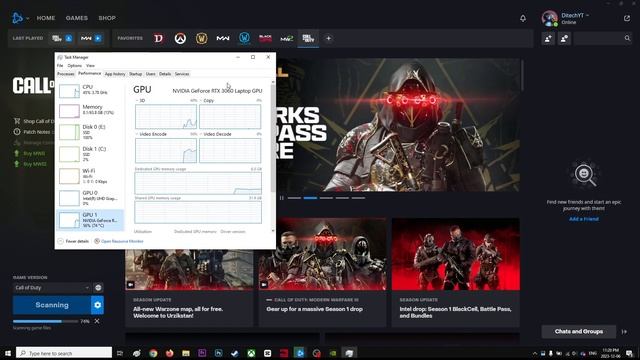Click the Task Manager vertical scrollbar
This screenshot has width=640, height=360.
pos(273,156)
